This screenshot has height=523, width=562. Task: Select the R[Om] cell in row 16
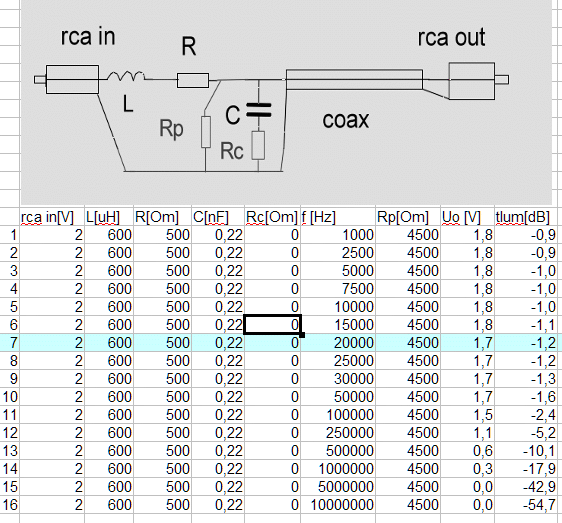point(162,505)
